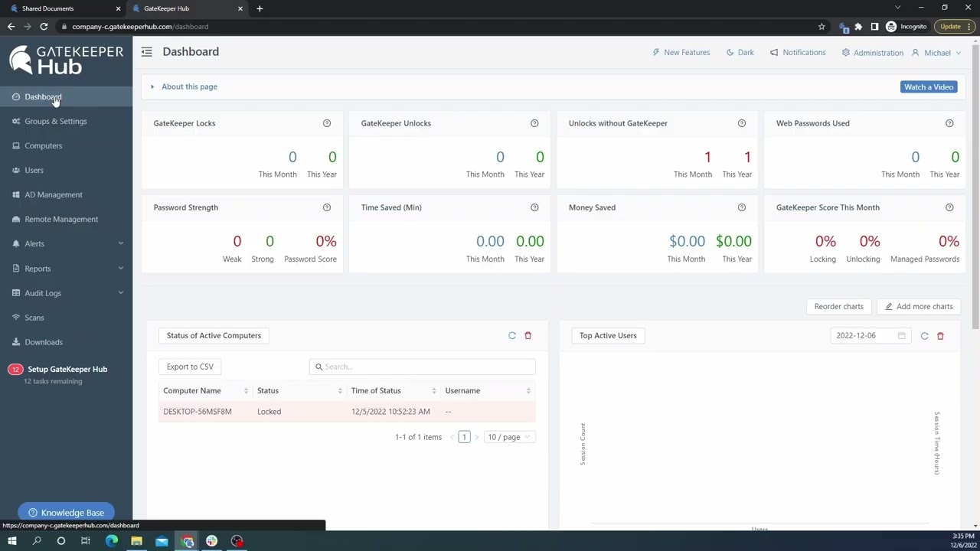This screenshot has height=551, width=980.
Task: Open GateKeeper Score This Month help icon
Action: tap(949, 207)
